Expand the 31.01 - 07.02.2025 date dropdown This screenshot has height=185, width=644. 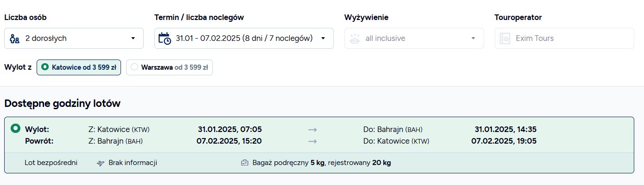244,38
